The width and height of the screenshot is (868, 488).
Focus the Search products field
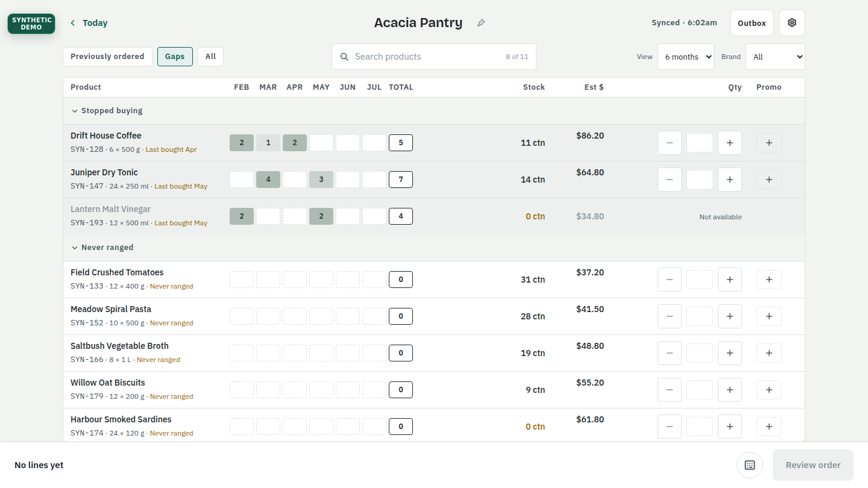tap(434, 57)
